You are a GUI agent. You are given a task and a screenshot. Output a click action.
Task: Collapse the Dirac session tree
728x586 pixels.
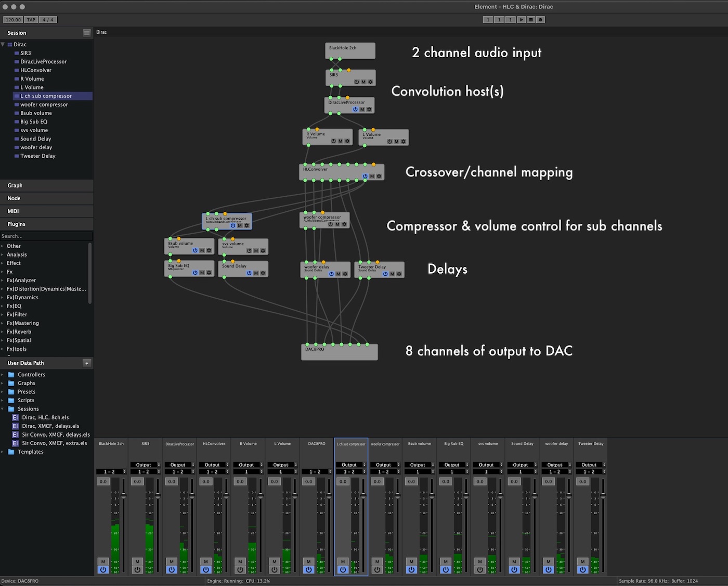point(3,44)
